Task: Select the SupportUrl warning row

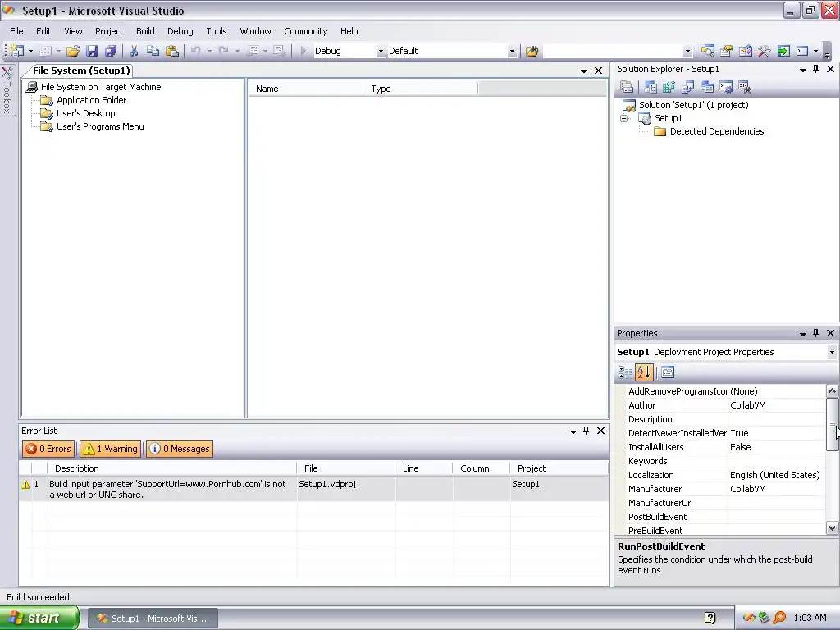Action: 314,489
